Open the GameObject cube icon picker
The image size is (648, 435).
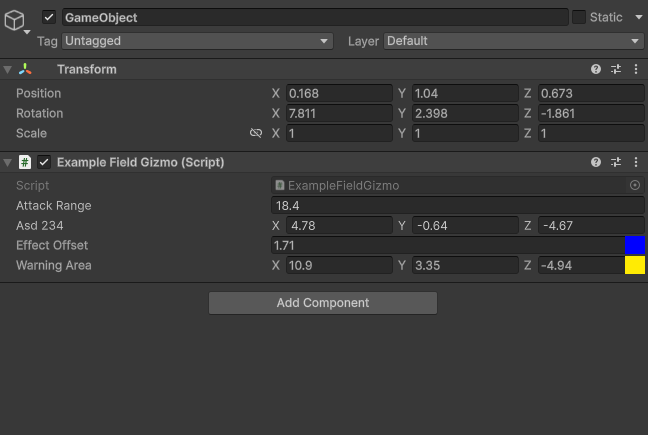pyautogui.click(x=15, y=21)
